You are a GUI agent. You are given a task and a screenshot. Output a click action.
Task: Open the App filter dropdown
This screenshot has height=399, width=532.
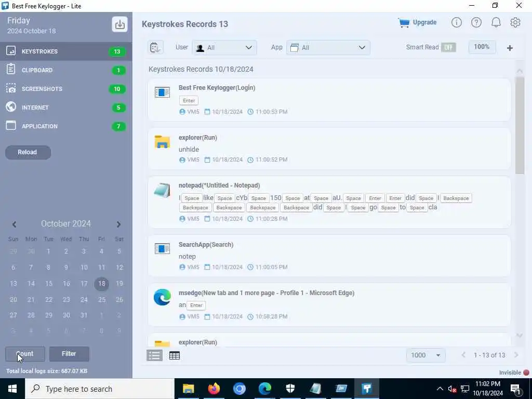coord(328,47)
